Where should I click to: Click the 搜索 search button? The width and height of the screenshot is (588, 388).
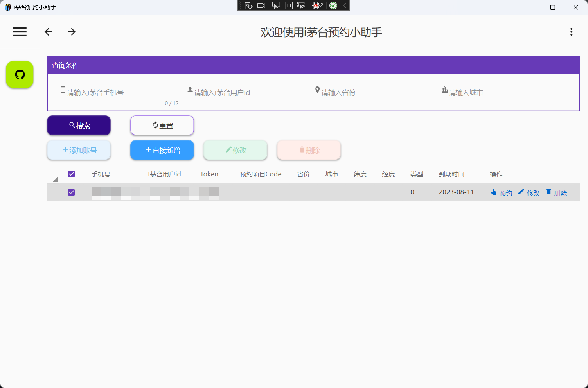[x=79, y=125]
